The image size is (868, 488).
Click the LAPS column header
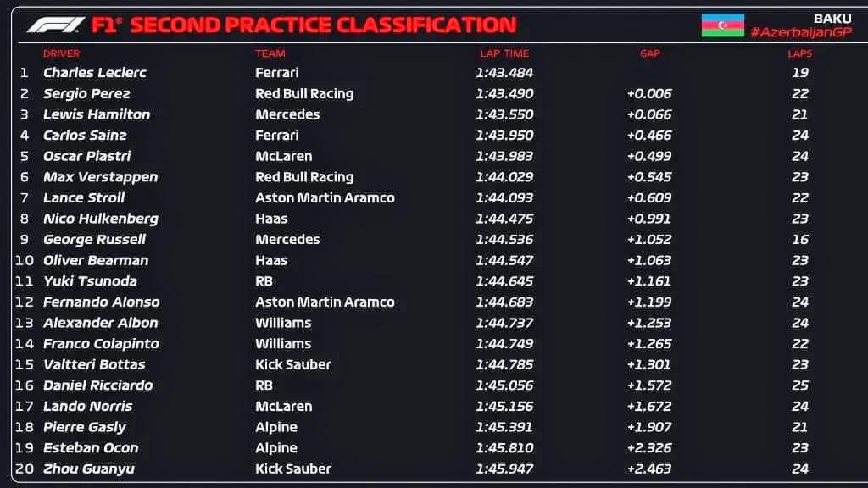[800, 53]
